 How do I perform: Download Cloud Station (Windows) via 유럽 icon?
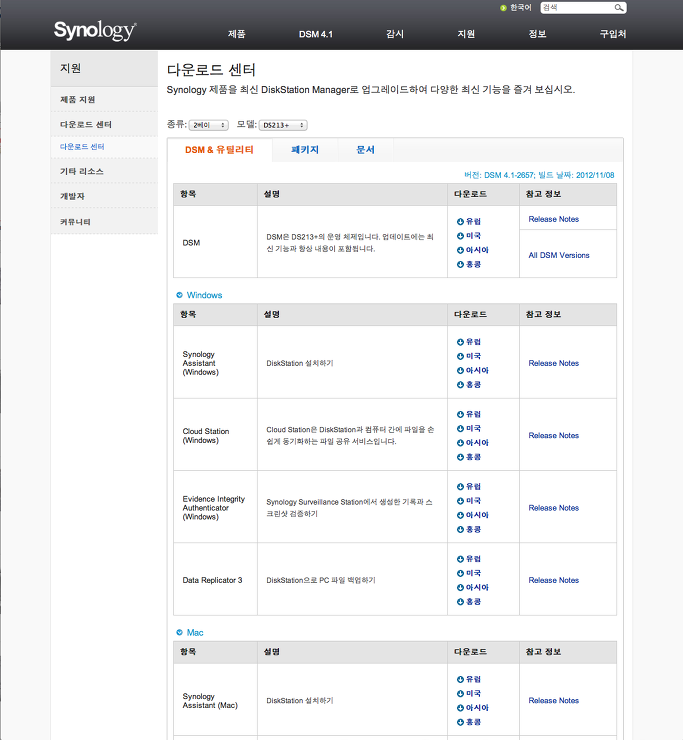460,414
